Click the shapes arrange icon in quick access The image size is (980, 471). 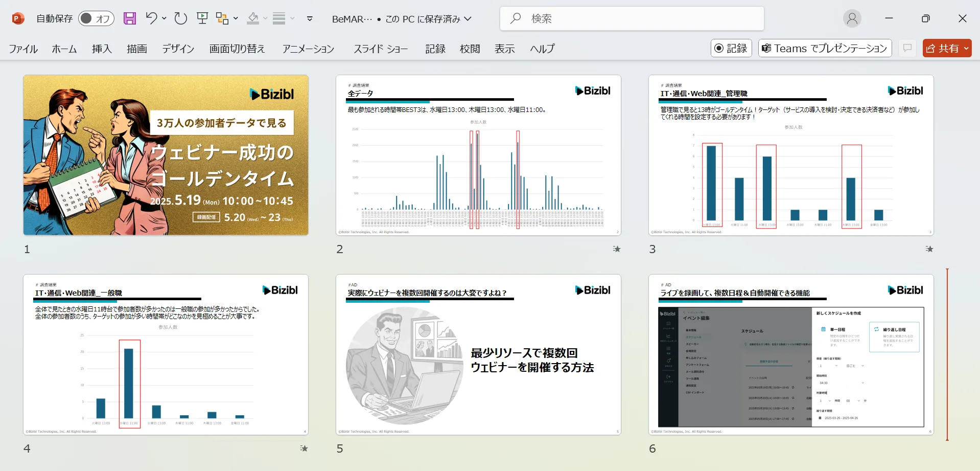pos(222,18)
